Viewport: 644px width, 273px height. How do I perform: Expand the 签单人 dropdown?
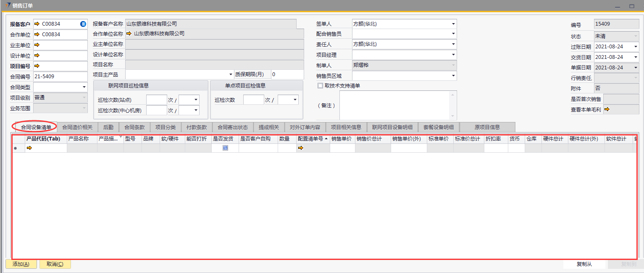pos(453,24)
